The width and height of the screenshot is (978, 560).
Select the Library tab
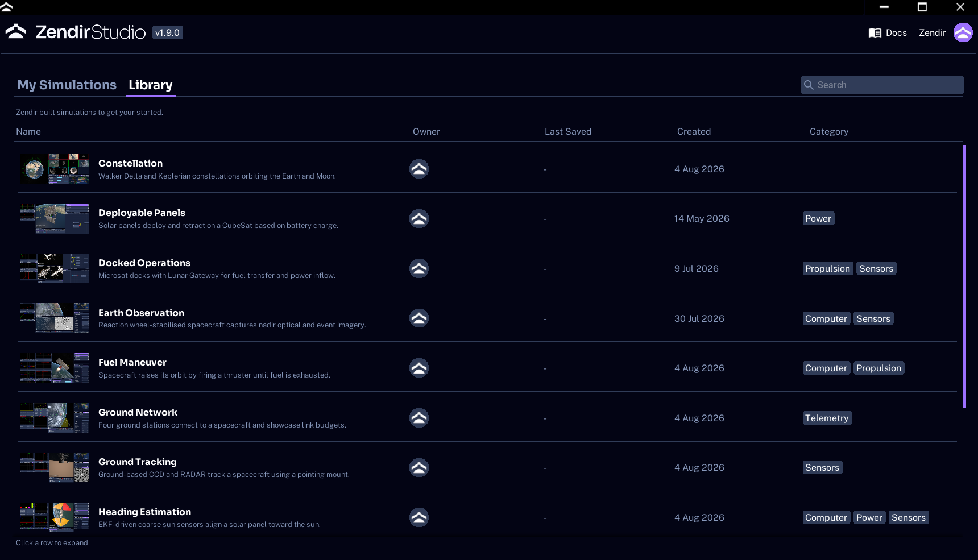[x=151, y=85]
